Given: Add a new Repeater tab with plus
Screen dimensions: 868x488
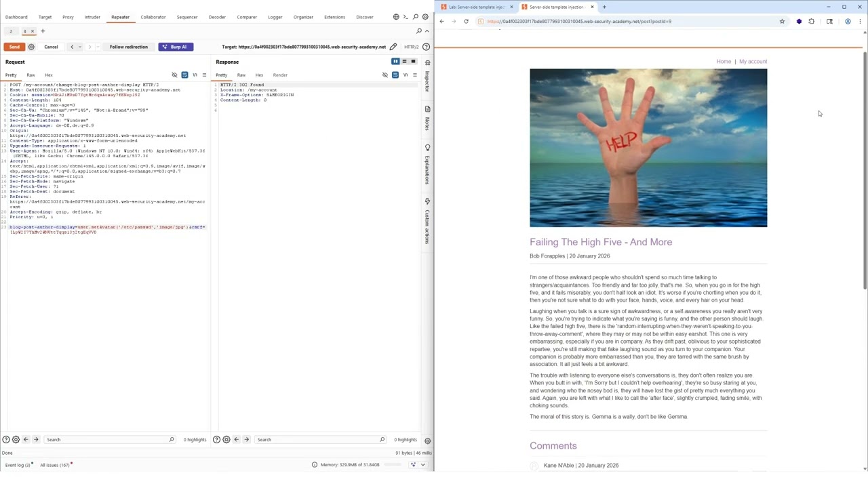Looking at the screenshot, I should click(x=43, y=31).
